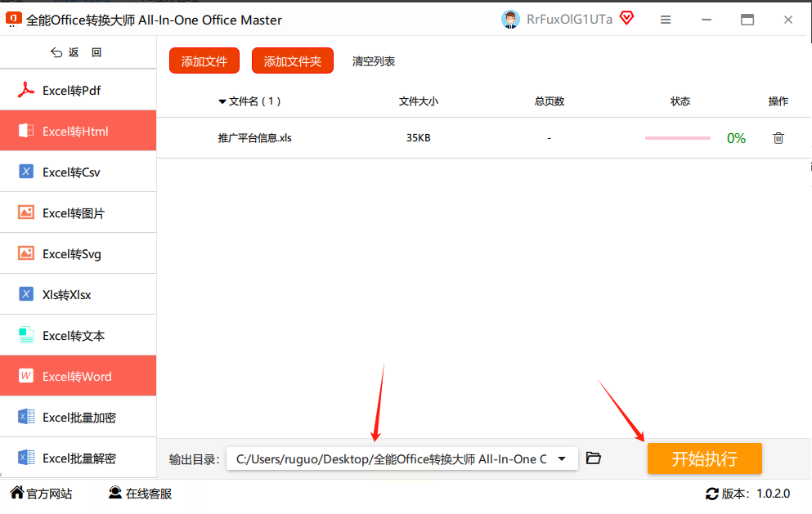812x514 pixels.
Task: Select Excel批量解密 text in sidebar
Action: [x=79, y=458]
